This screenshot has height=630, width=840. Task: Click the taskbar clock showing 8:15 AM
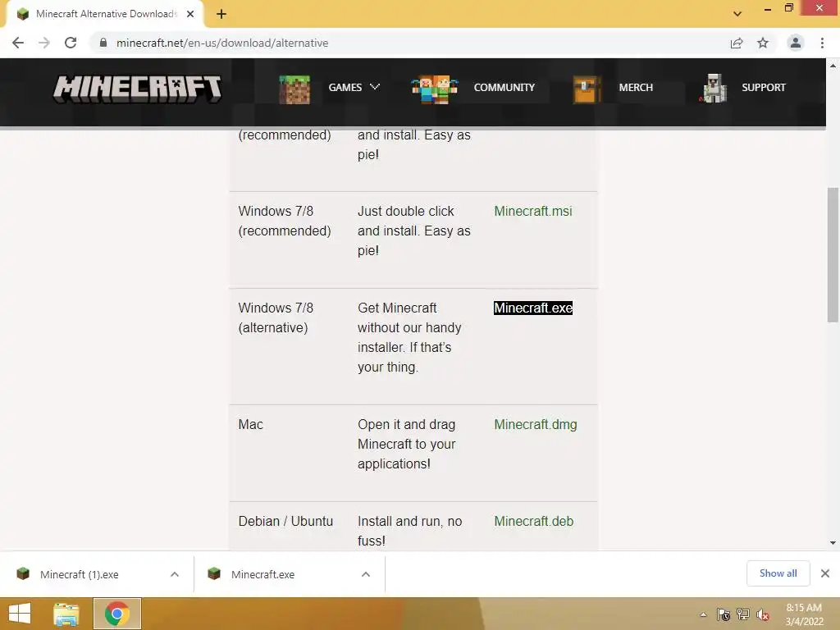(804, 614)
